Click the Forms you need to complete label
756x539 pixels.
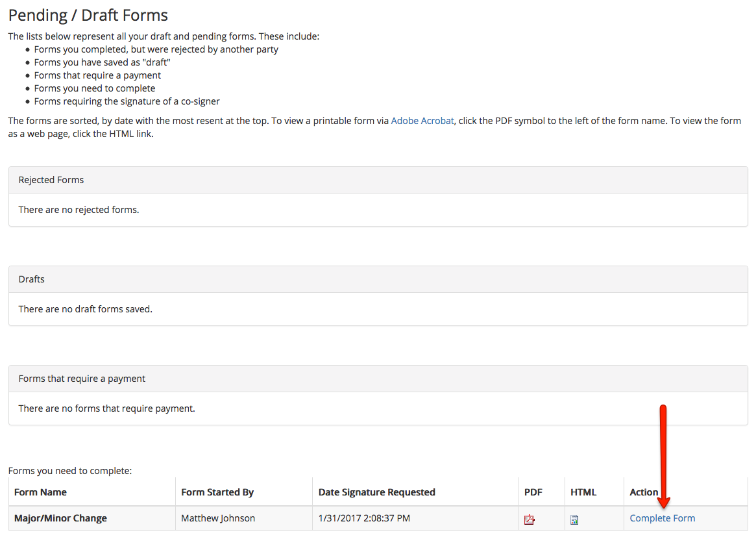[70, 471]
